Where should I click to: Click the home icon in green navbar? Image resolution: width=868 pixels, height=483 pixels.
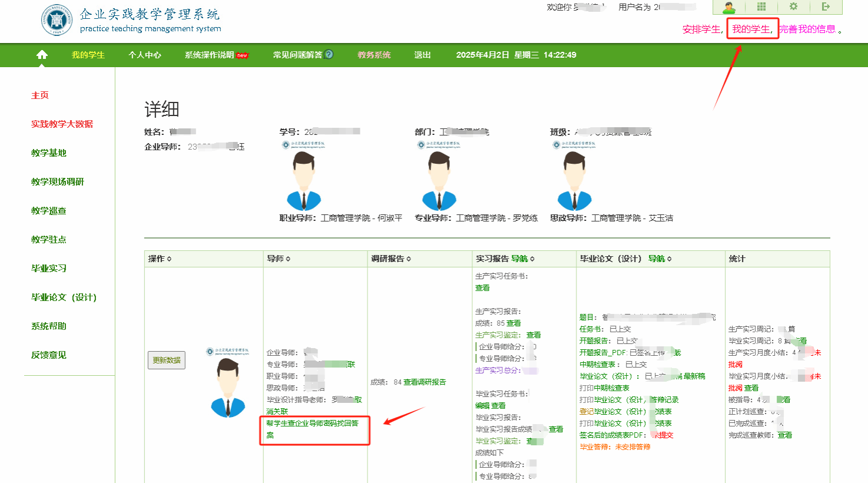tap(42, 55)
